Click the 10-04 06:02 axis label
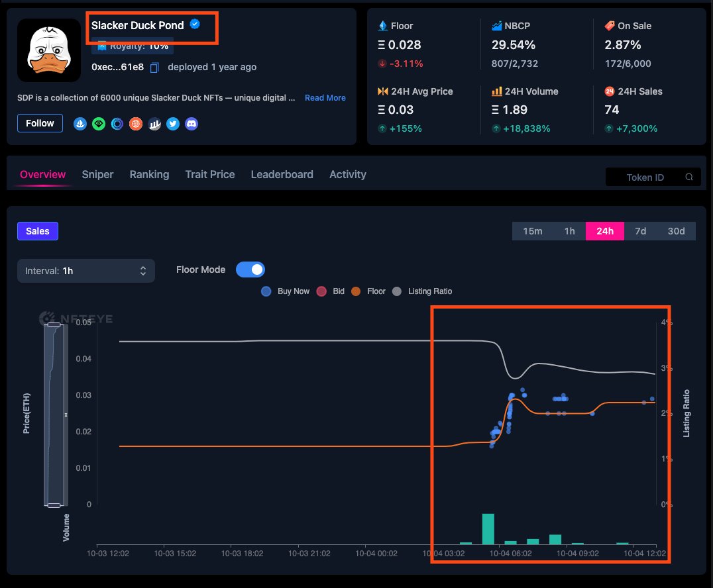Image resolution: width=713 pixels, height=588 pixels. 510,554
